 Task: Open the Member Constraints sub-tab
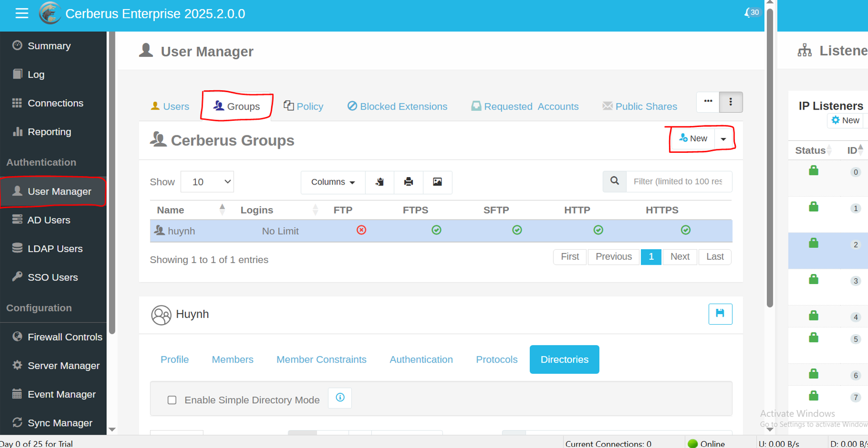pos(321,359)
